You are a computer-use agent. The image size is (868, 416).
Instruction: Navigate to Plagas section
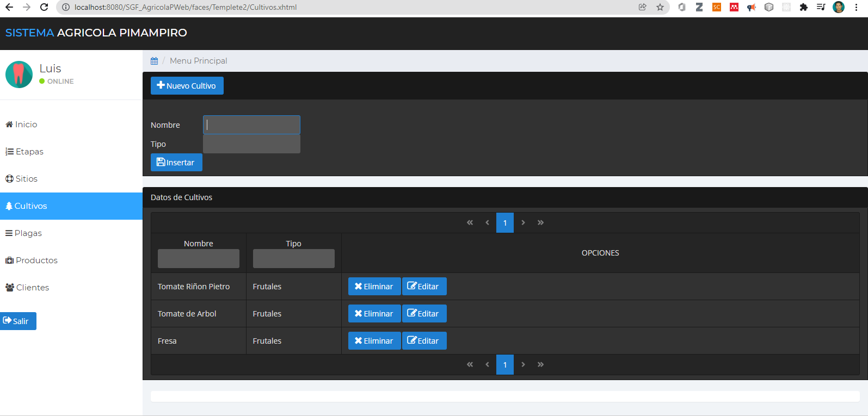(24, 233)
